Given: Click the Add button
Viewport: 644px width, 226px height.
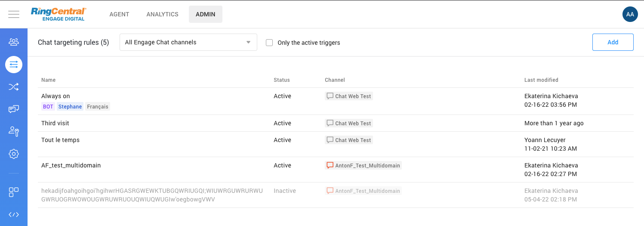Looking at the screenshot, I should [613, 42].
